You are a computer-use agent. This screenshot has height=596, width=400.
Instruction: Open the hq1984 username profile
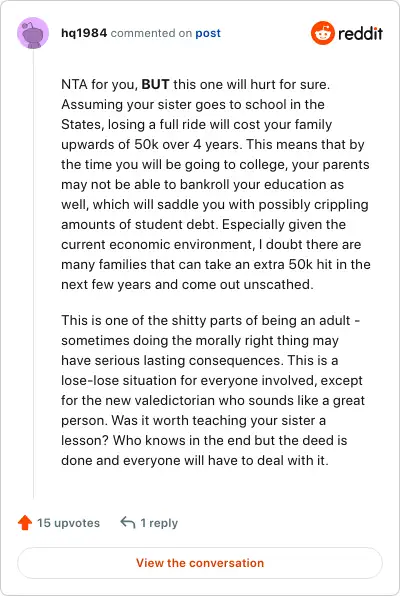pos(84,33)
